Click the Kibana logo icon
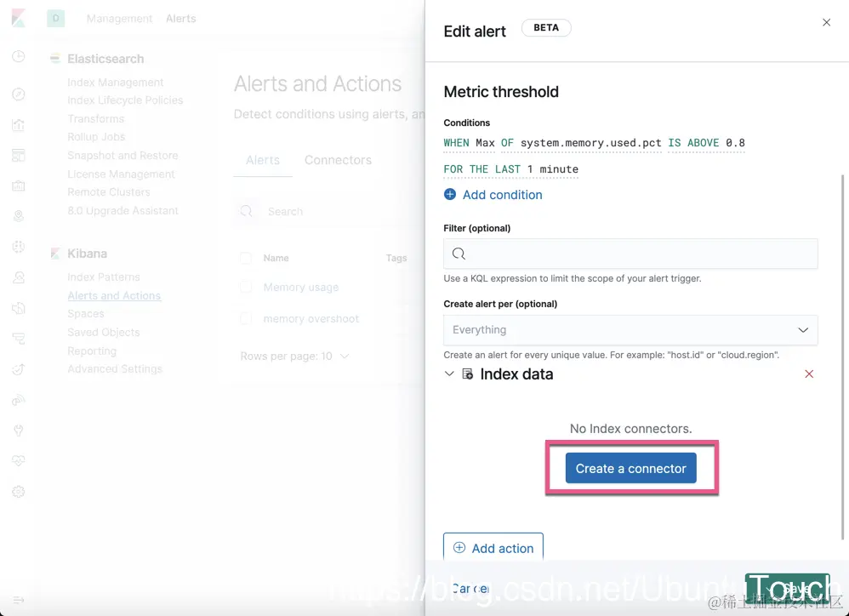Screen dimensions: 849x616 (x=19, y=18)
